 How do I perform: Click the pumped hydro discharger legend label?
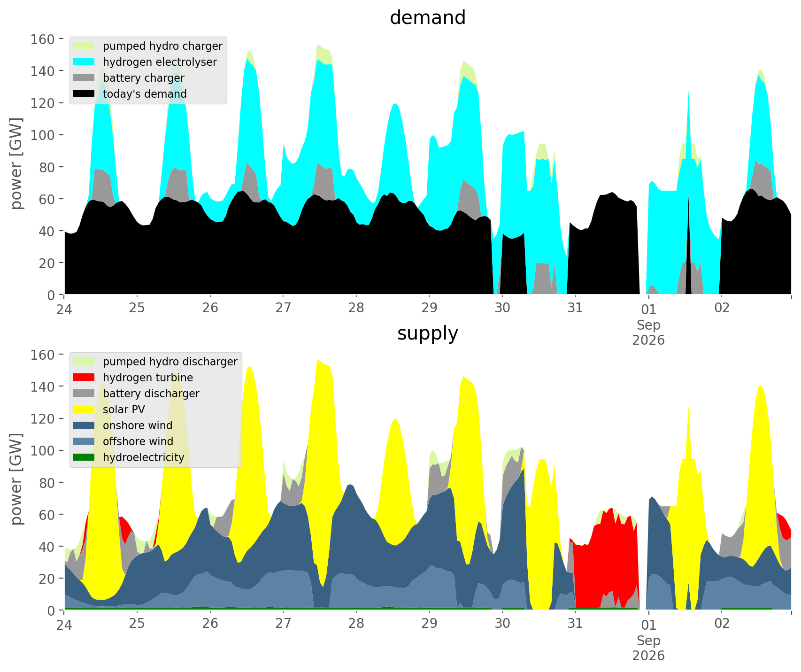point(170,362)
